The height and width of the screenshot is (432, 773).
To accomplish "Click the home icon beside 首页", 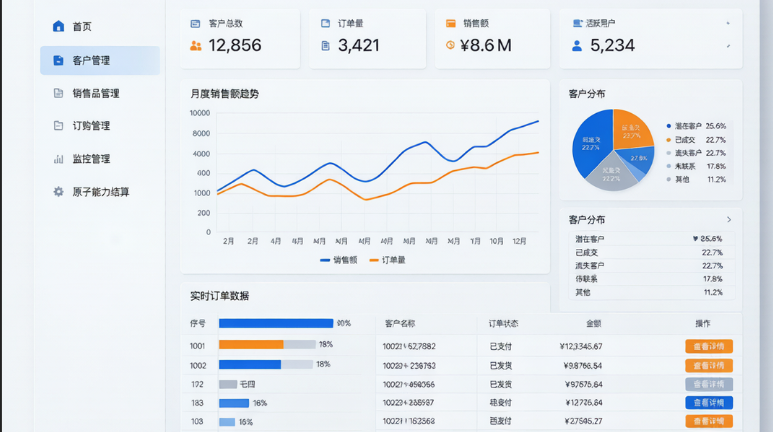I will tap(58, 26).
